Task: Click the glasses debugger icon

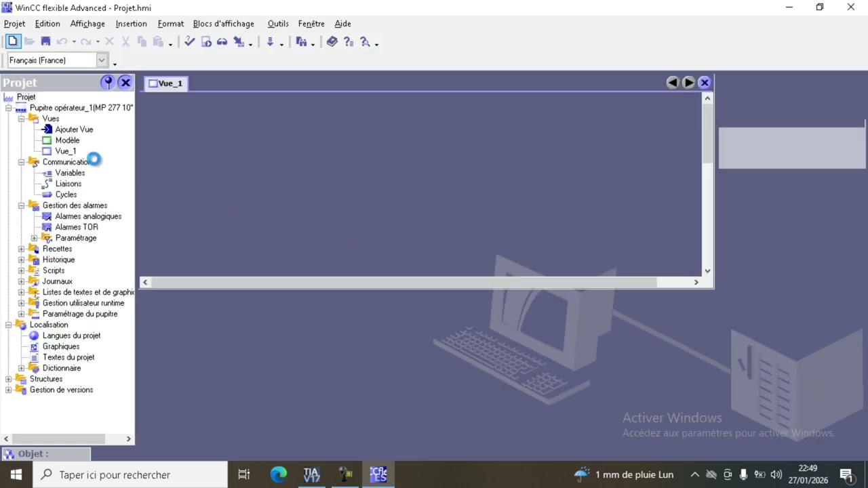Action: [222, 41]
